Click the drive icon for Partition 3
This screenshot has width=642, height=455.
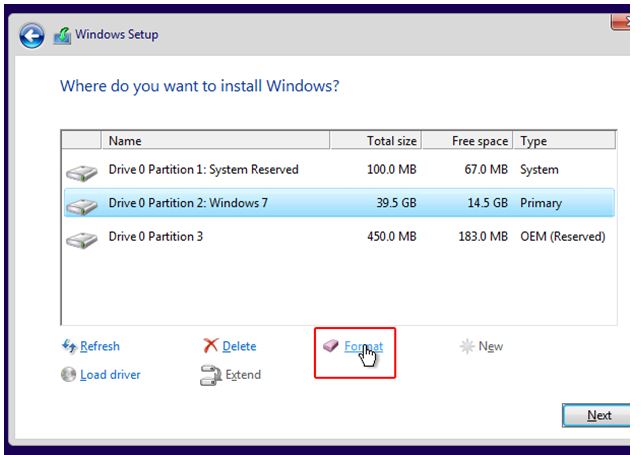point(82,240)
